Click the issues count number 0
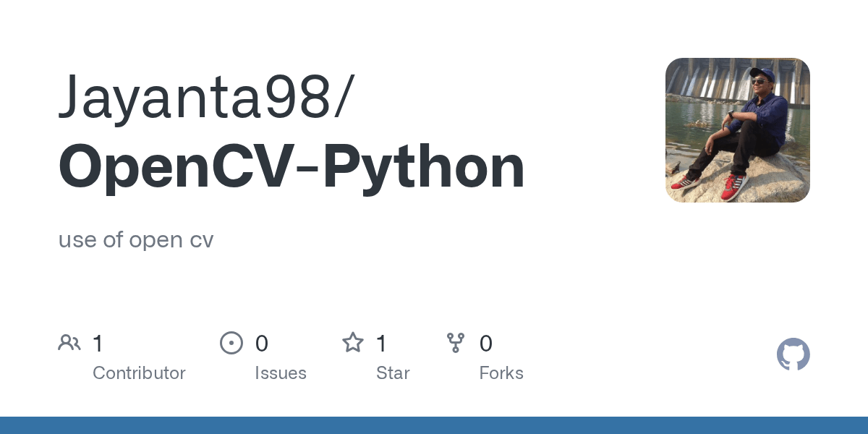This screenshot has height=434, width=868. [x=262, y=344]
